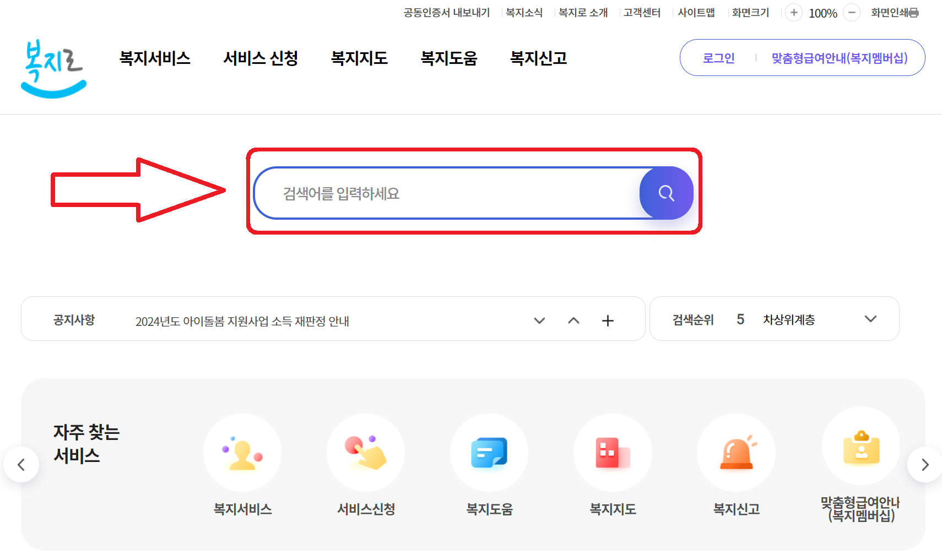The width and height of the screenshot is (942, 560).
Task: Open 서비스신청 via the clicking-hand icon
Action: pos(366,453)
